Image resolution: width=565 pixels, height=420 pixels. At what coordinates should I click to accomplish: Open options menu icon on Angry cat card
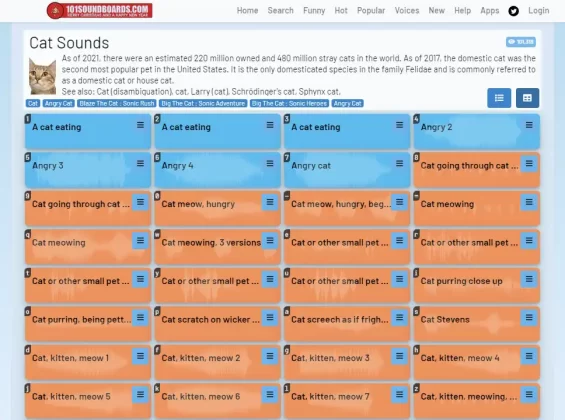tap(400, 164)
